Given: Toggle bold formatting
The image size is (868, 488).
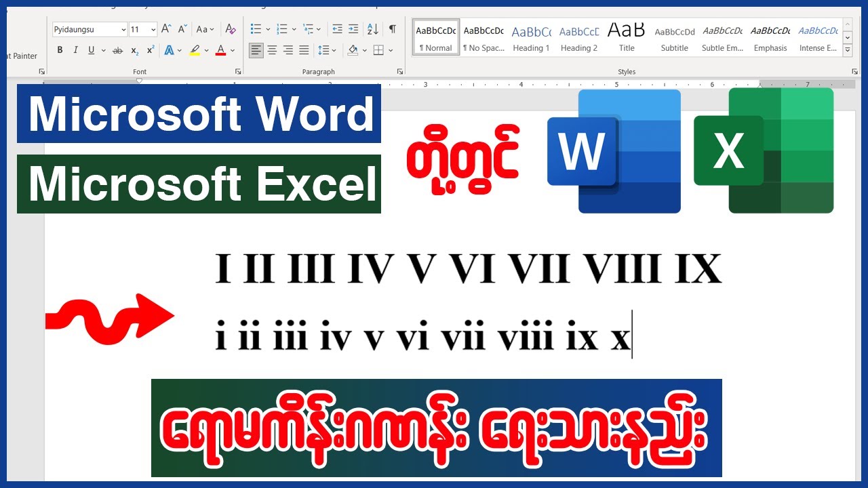Looking at the screenshot, I should (x=60, y=50).
